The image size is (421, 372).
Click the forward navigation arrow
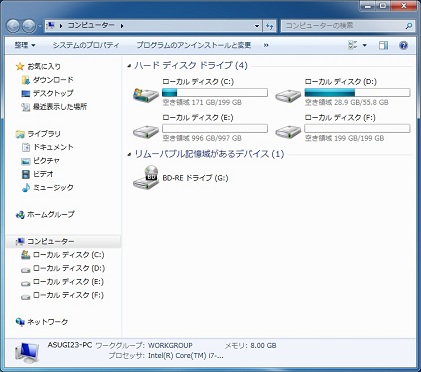[x=29, y=26]
